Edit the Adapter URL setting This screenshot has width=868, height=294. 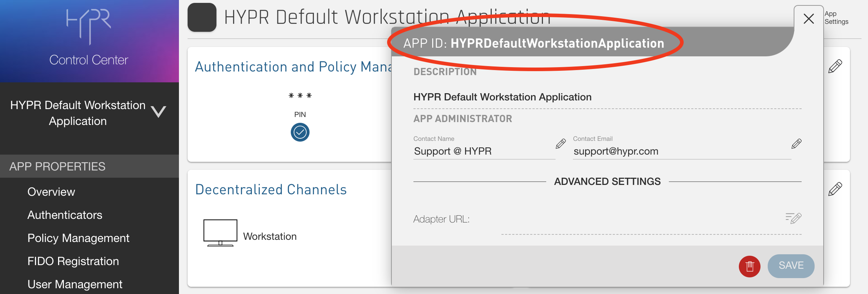(793, 218)
